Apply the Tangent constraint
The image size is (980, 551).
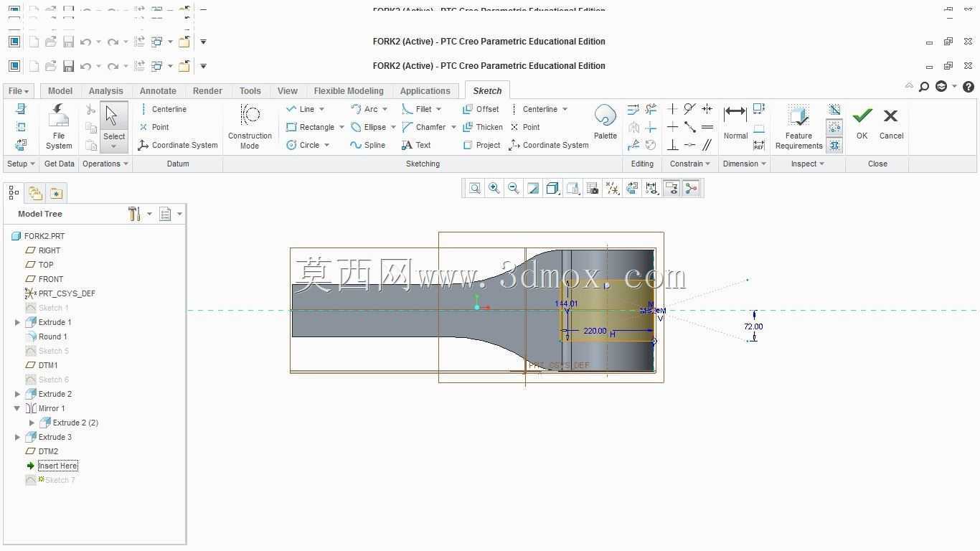(689, 109)
